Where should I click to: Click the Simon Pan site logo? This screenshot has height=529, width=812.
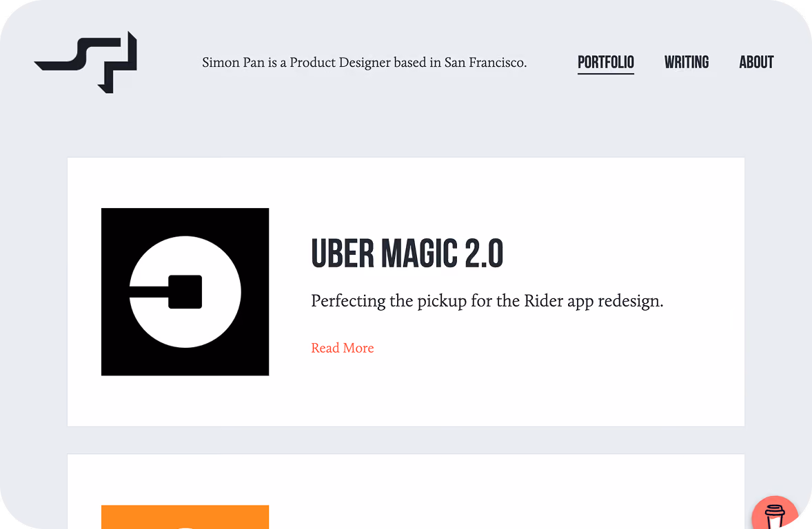pos(86,62)
